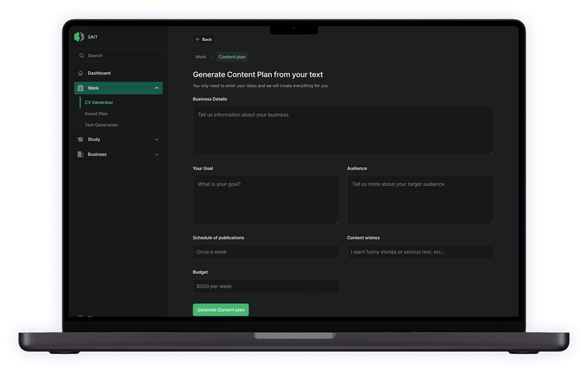Click the Study graduation cap icon
This screenshot has width=588, height=373.
point(80,139)
